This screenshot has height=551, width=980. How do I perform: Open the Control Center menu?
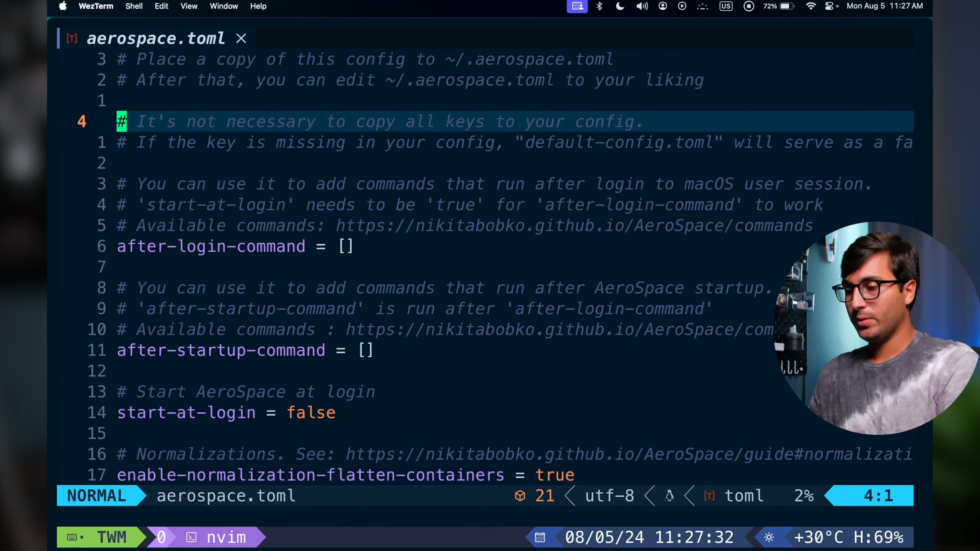click(829, 6)
